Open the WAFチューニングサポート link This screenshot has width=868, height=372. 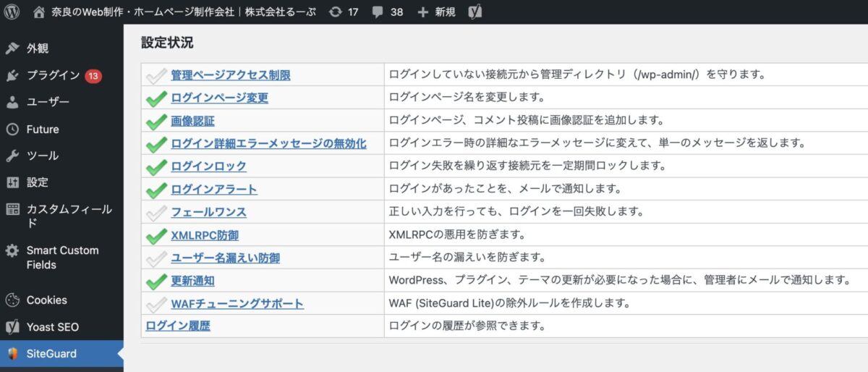point(237,304)
